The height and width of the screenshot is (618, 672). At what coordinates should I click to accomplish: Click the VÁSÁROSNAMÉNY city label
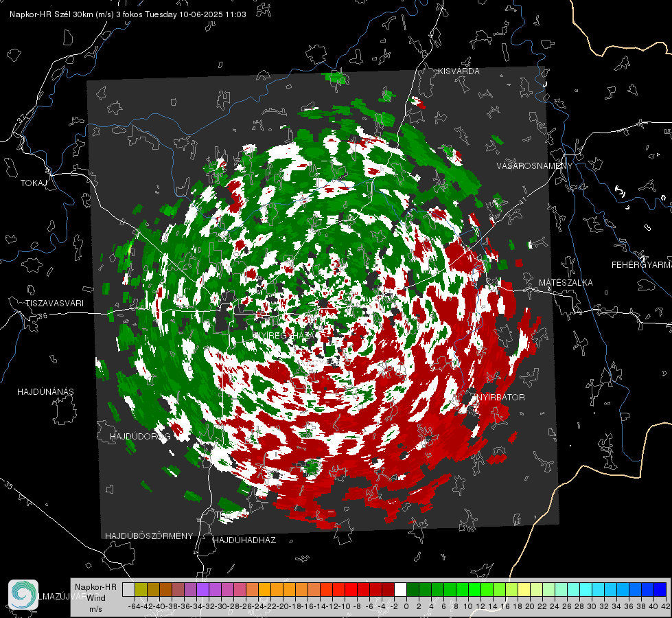click(x=535, y=166)
